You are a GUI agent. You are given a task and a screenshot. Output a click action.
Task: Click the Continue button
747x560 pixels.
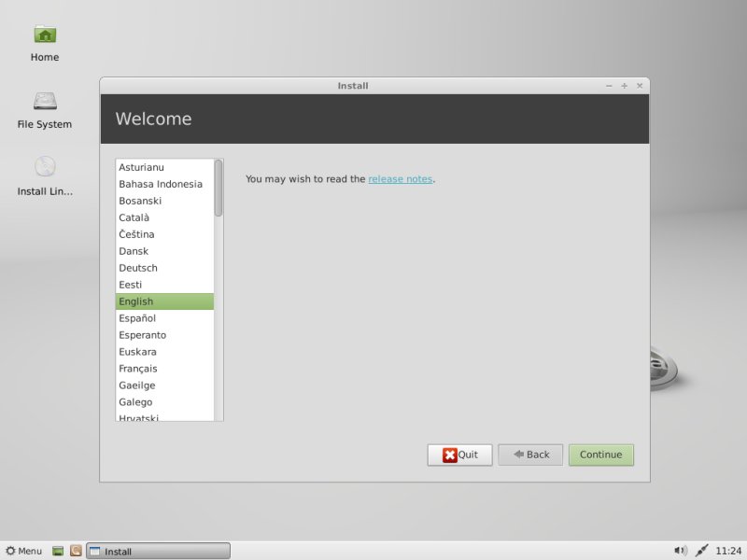pos(601,455)
